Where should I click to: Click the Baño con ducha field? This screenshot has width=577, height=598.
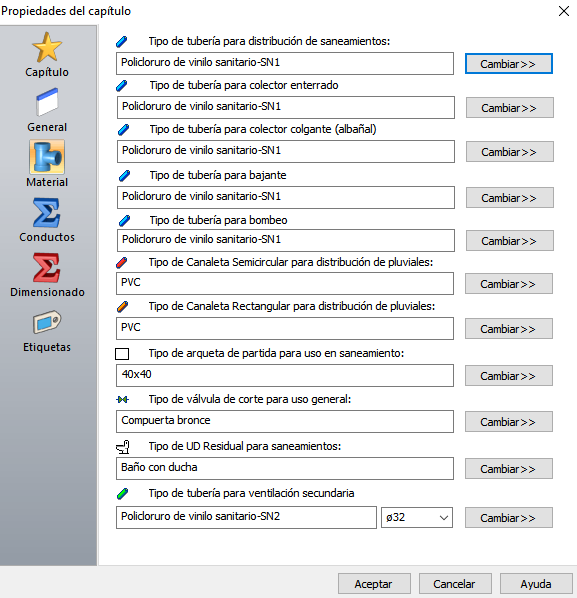285,468
